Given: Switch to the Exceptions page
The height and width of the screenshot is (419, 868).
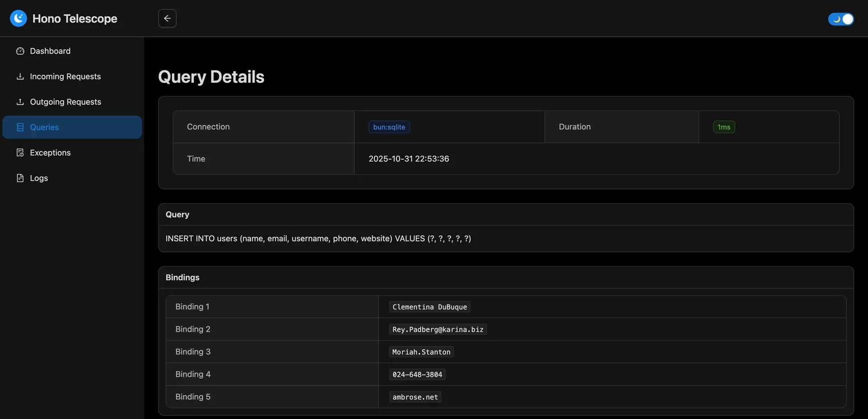Looking at the screenshot, I should [50, 152].
